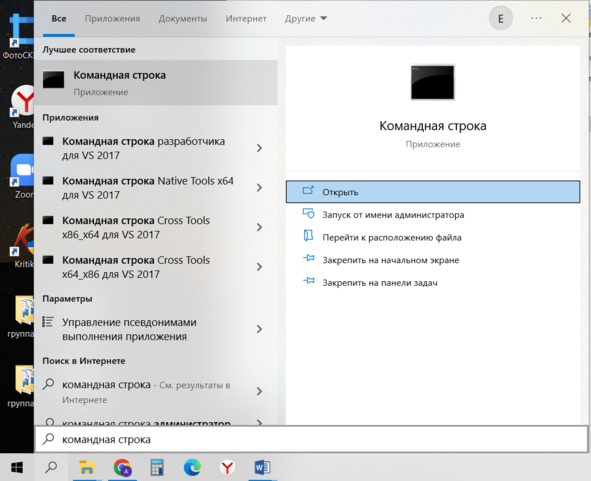Open Microsoft Edge from the taskbar
This screenshot has width=591, height=481.
192,467
